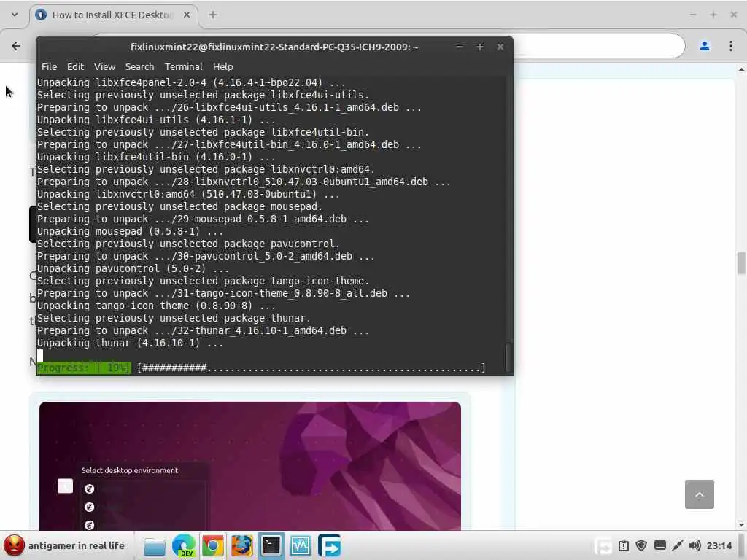Open a new browser tab
Image resolution: width=747 pixels, height=560 pixels.
point(213,15)
